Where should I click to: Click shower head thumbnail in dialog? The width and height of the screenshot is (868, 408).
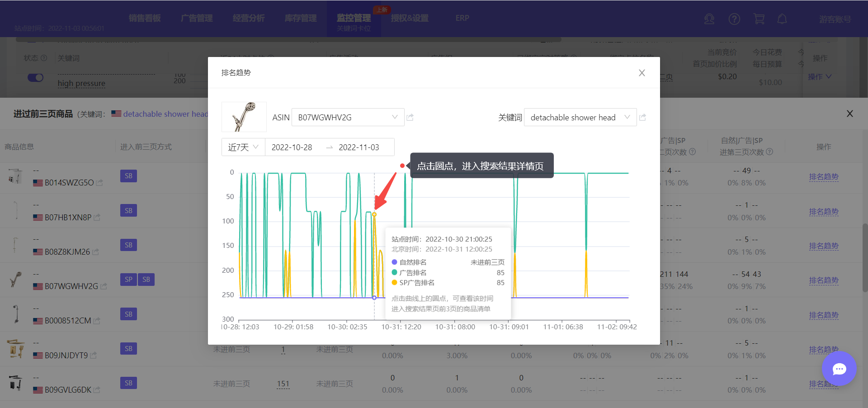244,117
